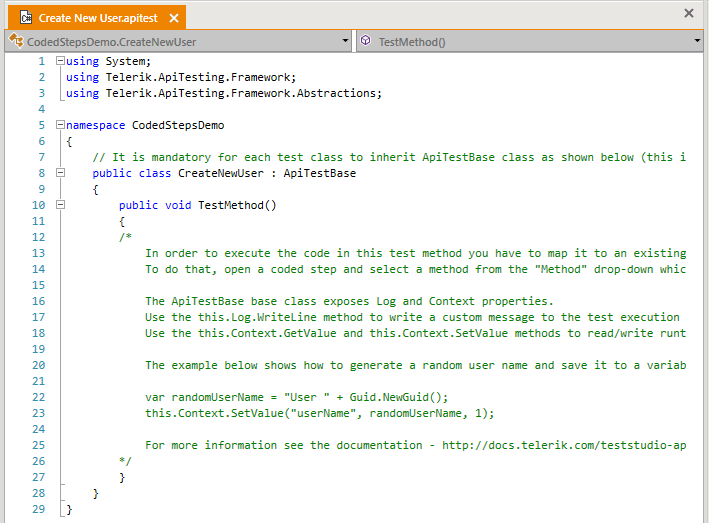
Task: Click 'TestMethod()' in the method declaration
Action: pos(237,205)
